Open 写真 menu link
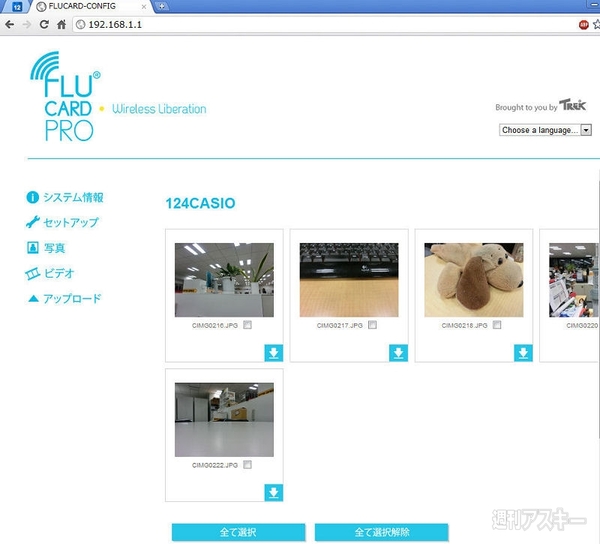This screenshot has height=544, width=600. [x=54, y=248]
